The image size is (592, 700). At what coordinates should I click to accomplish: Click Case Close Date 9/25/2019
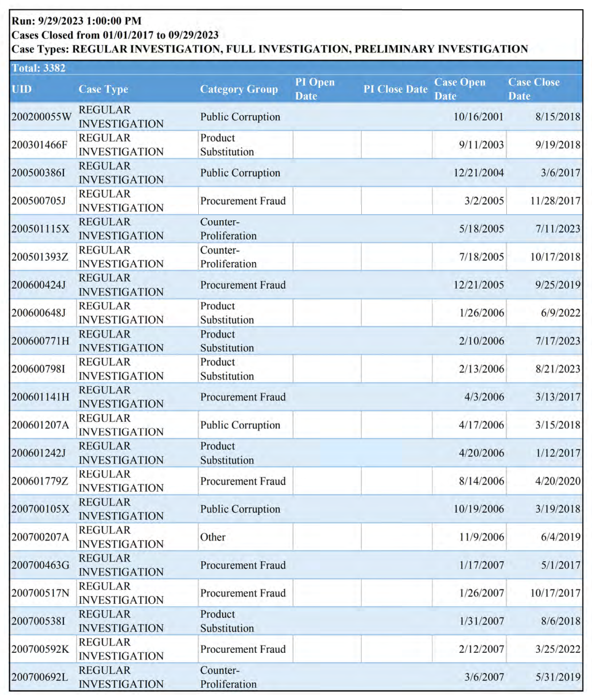[558, 285]
